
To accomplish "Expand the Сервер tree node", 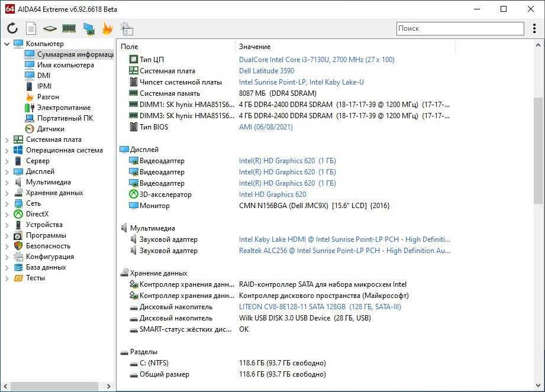I will 7,161.
